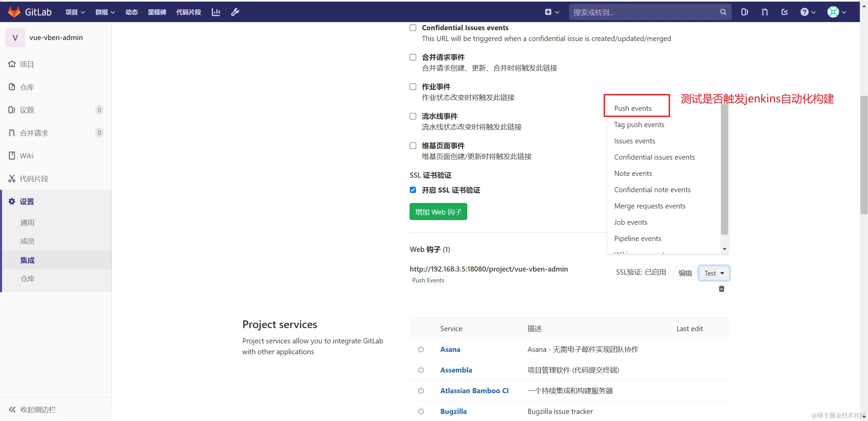Open the activity chart icon in navbar
This screenshot has width=868, height=421.
click(x=216, y=12)
